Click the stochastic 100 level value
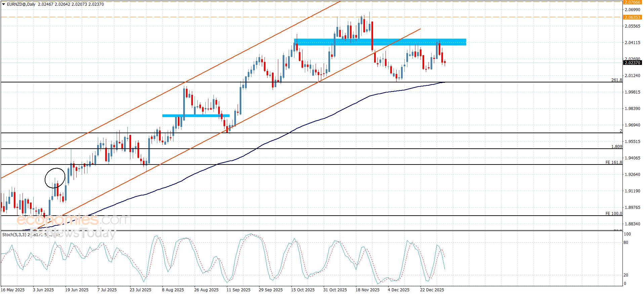This screenshot has width=644, height=294. (627, 234)
